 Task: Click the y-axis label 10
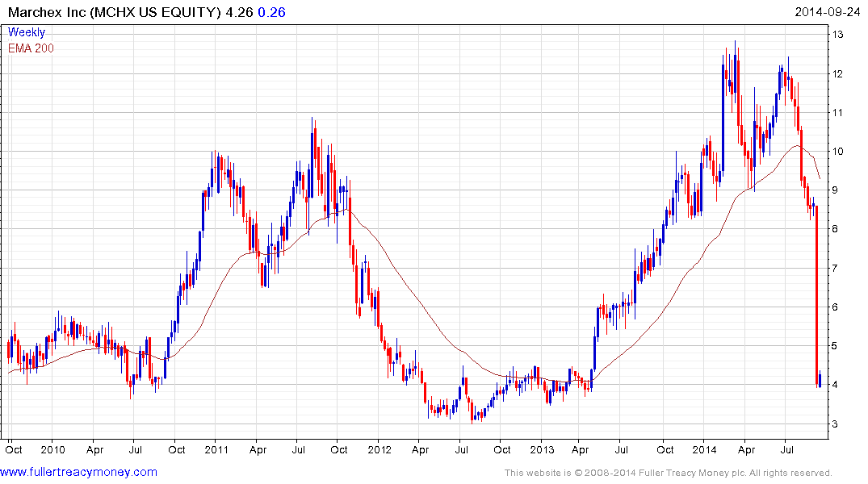tap(837, 151)
